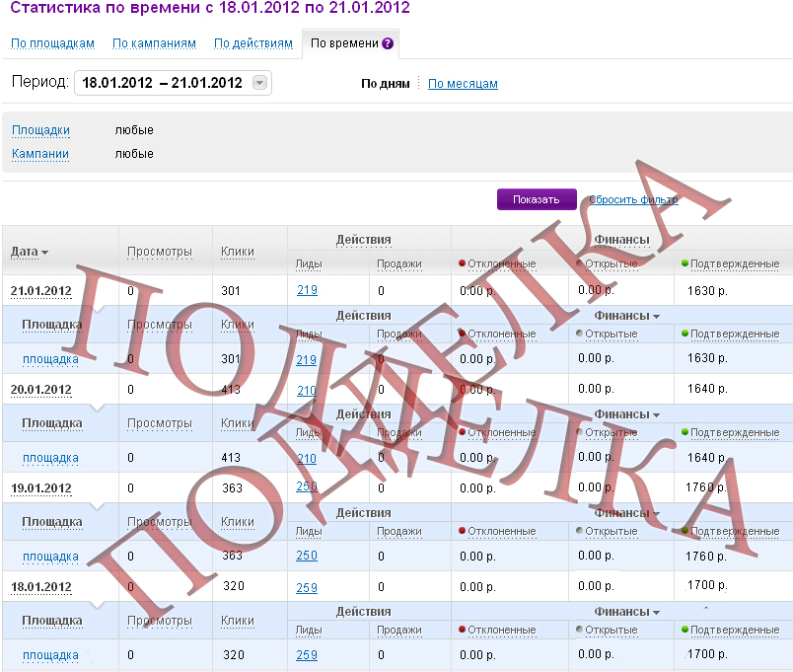Select the По дням grouping
This screenshot has height=672, width=793.
click(x=386, y=84)
